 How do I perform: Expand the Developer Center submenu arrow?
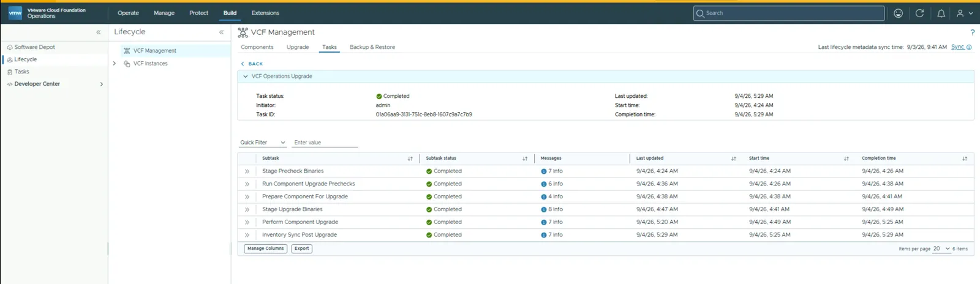click(102, 84)
